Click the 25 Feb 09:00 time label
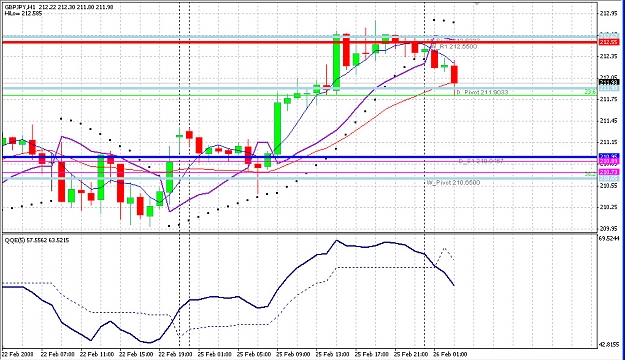 (293, 354)
